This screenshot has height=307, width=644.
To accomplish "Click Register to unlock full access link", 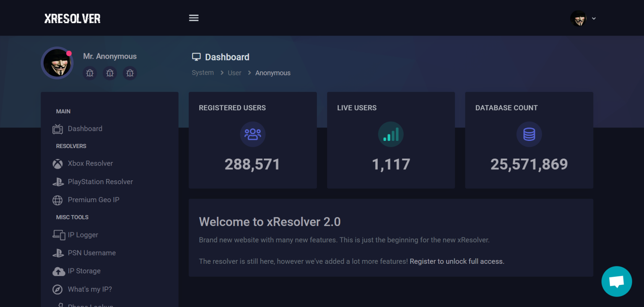I will 457,261.
